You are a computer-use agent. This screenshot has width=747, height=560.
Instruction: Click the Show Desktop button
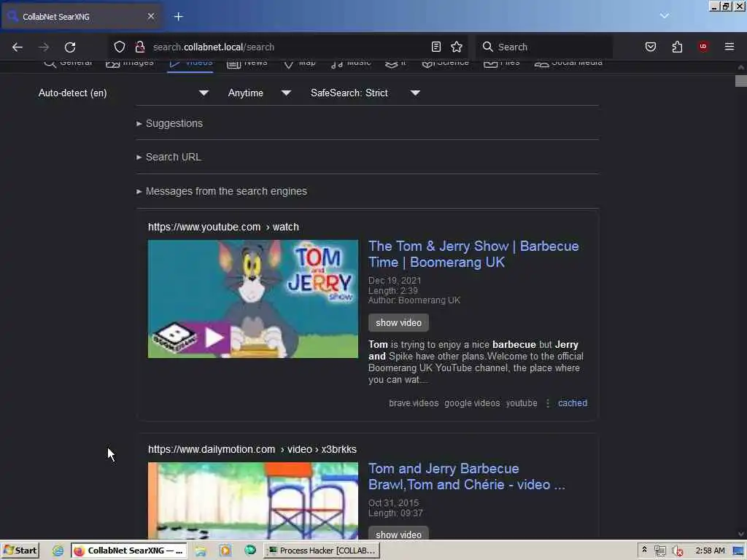[x=738, y=551]
